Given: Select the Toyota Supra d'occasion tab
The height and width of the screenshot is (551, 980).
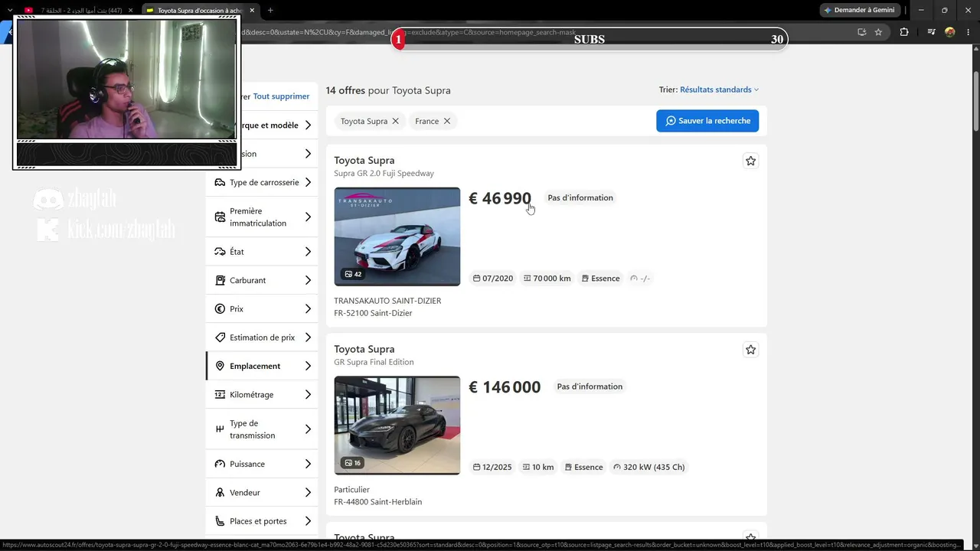Looking at the screenshot, I should click(x=201, y=10).
